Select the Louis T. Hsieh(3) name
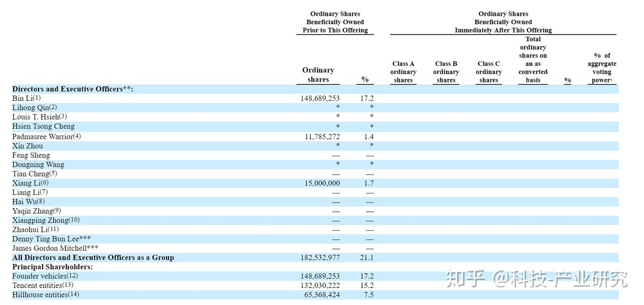Viewport: 644px width, 305px height. 39,117
